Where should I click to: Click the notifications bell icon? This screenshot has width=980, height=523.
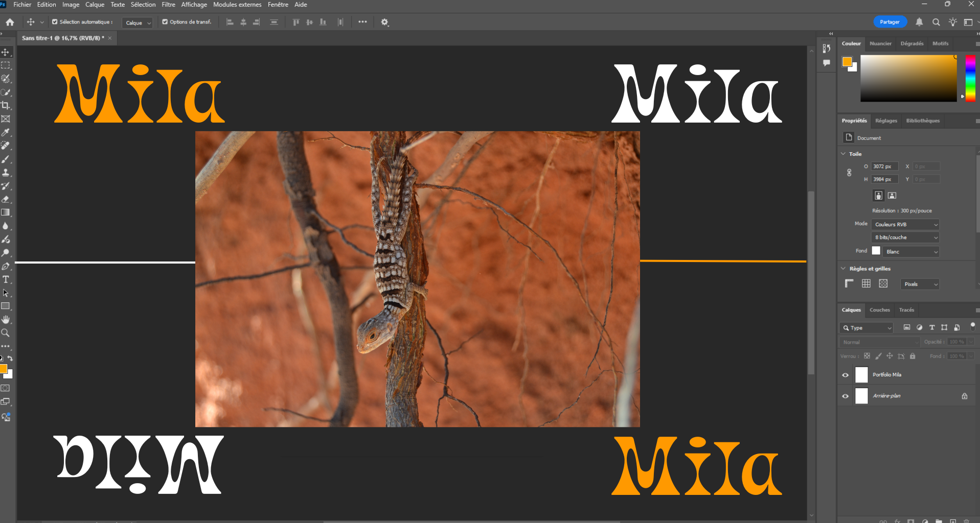[919, 22]
